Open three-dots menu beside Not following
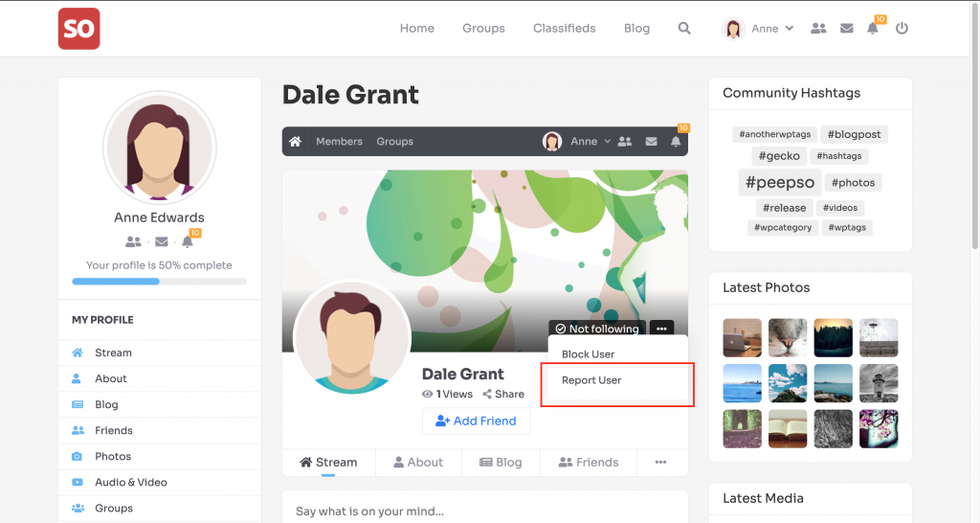Viewport: 980px width, 523px height. tap(661, 329)
